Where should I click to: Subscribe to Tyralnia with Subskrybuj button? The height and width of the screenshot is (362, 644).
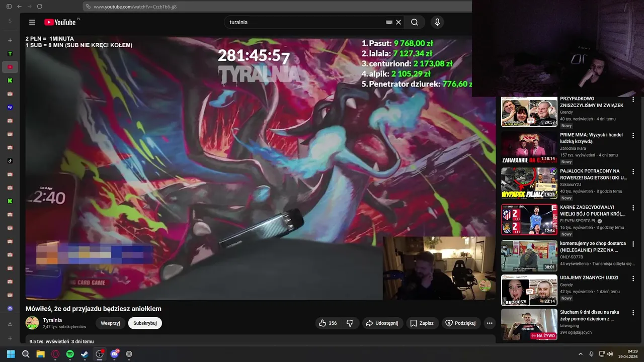pos(145,323)
